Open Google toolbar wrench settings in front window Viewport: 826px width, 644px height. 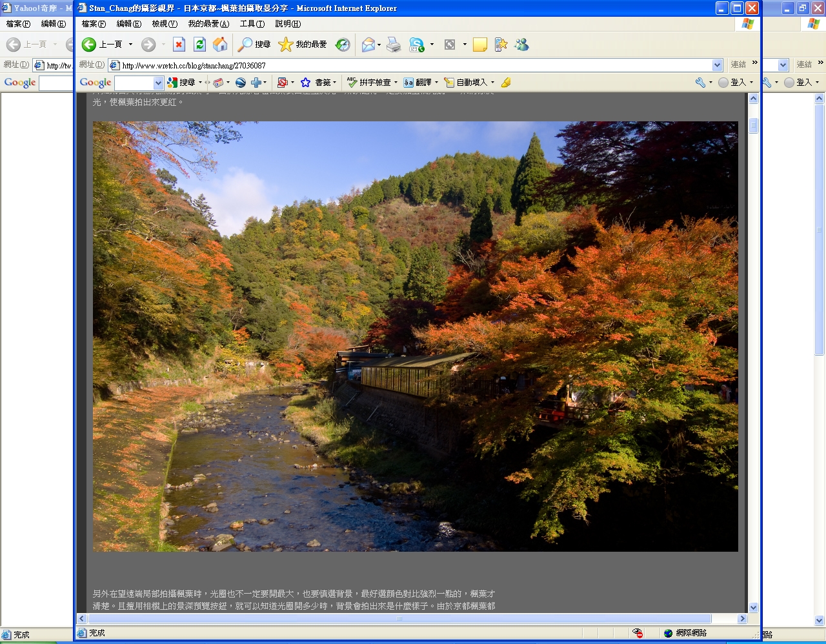700,83
